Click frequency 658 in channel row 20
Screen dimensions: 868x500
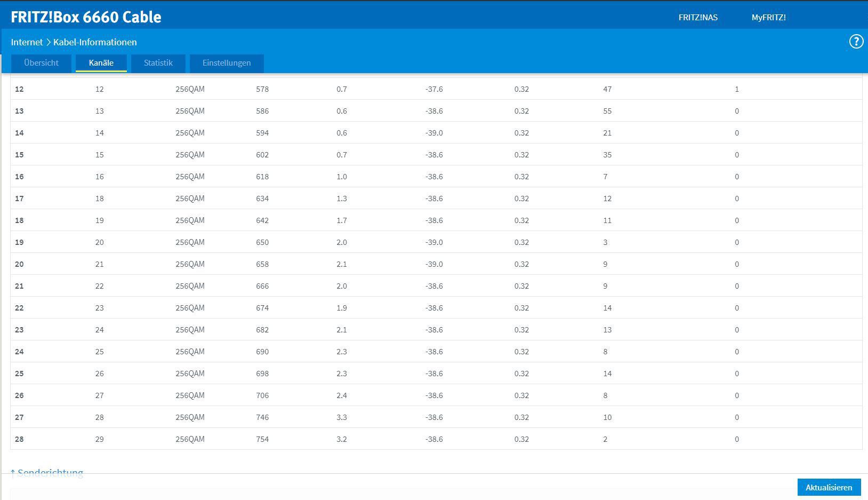[x=262, y=265]
